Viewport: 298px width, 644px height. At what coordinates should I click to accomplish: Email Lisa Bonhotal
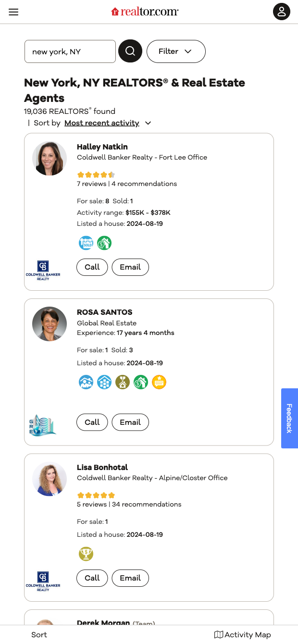click(130, 578)
